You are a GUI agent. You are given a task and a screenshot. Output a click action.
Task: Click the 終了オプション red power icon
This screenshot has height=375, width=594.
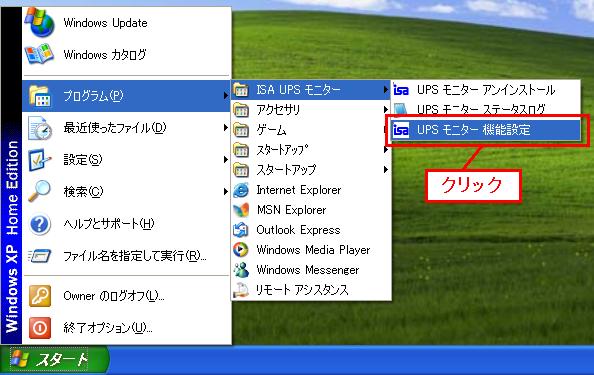pos(40,328)
